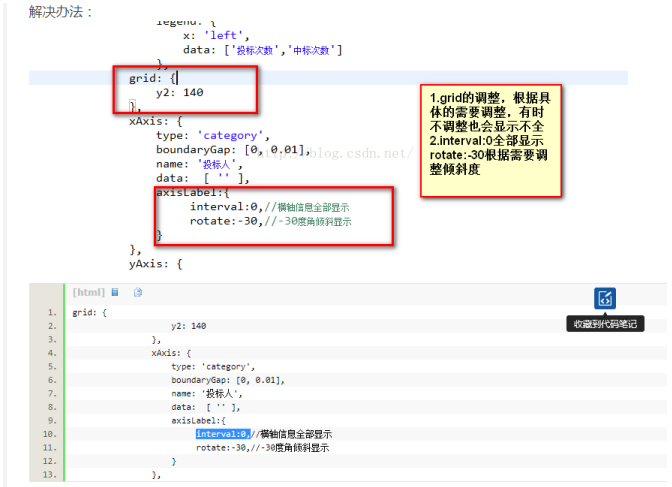Click the highlighted interval:0, text
Image resolution: width=672 pixels, height=487 pixels.
223,434
